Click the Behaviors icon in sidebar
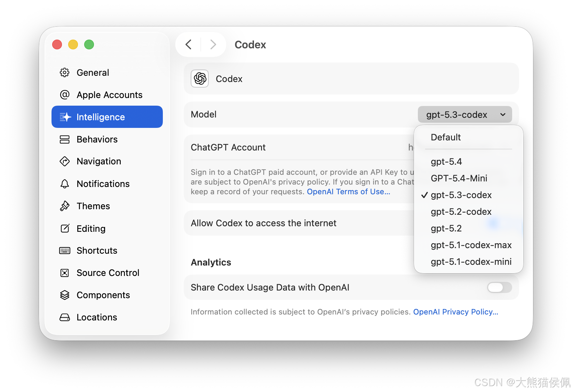 (65, 139)
